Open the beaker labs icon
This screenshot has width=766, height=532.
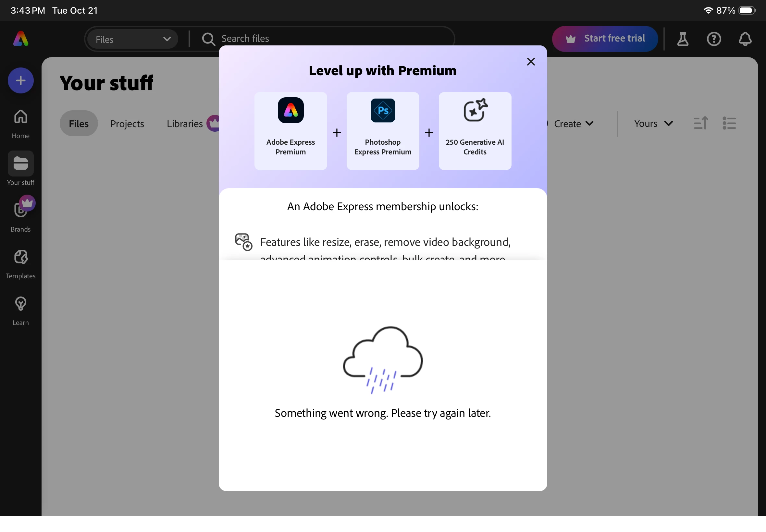(x=683, y=39)
